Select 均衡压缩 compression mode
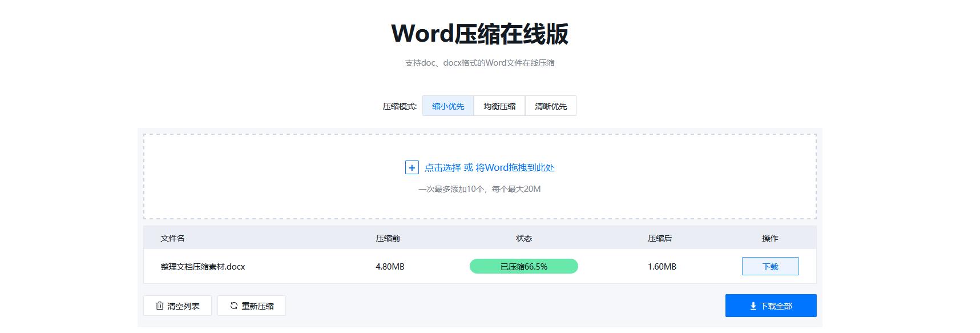 (x=499, y=106)
